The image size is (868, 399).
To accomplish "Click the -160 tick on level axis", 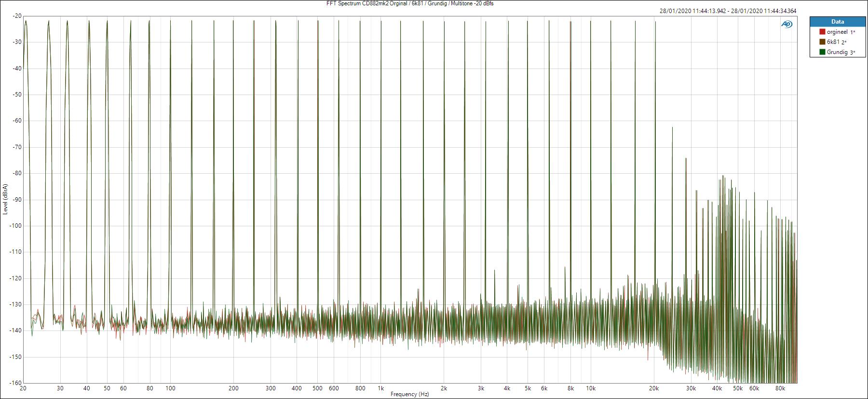I will [x=15, y=383].
